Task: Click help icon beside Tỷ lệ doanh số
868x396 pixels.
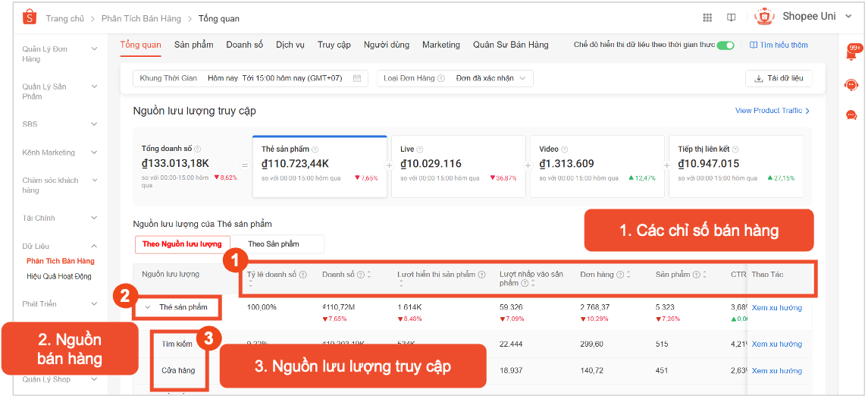Action: click(302, 274)
